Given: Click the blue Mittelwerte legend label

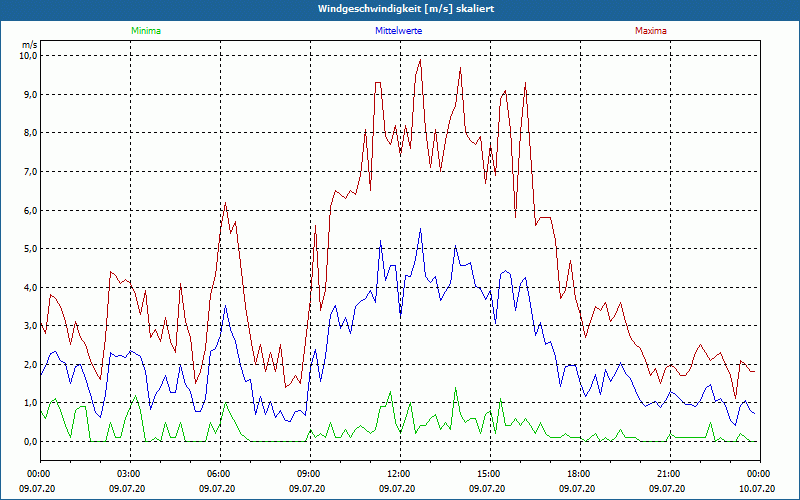Looking at the screenshot, I should click(x=398, y=31).
